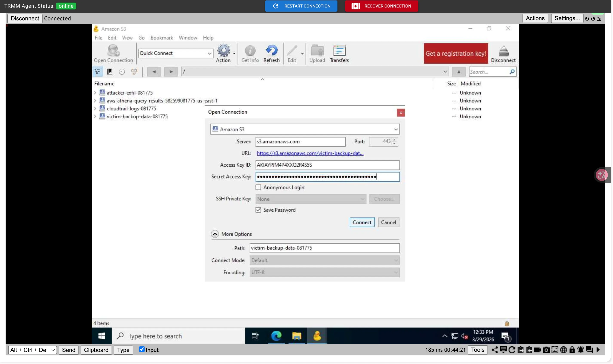Click the globe icon in bottom toolbar
The height and width of the screenshot is (364, 613).
[563, 350]
